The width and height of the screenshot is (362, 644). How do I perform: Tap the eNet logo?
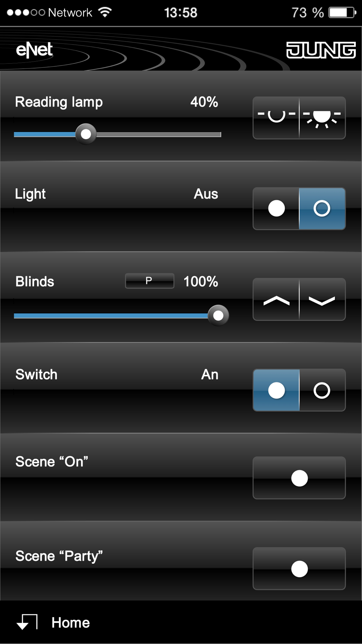pos(34,50)
